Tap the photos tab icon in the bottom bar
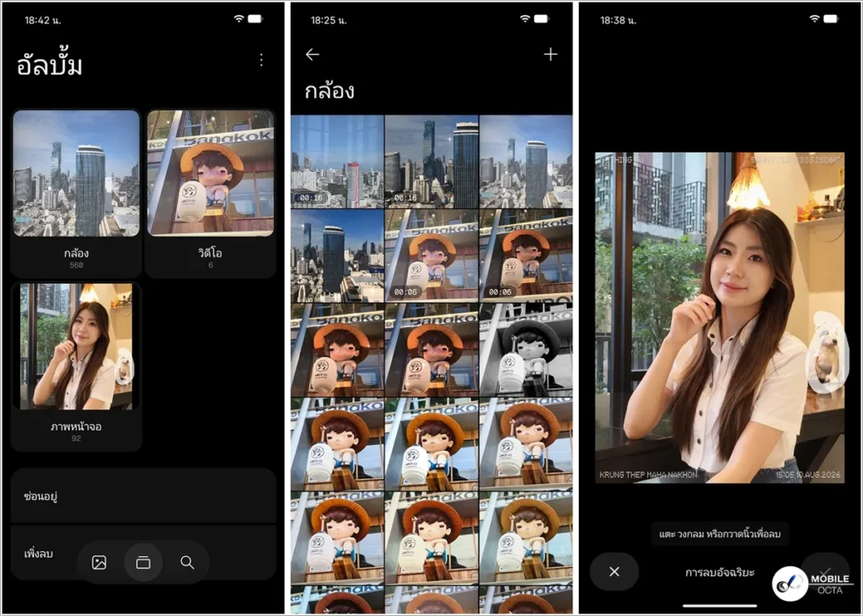863x616 pixels. 99,562
